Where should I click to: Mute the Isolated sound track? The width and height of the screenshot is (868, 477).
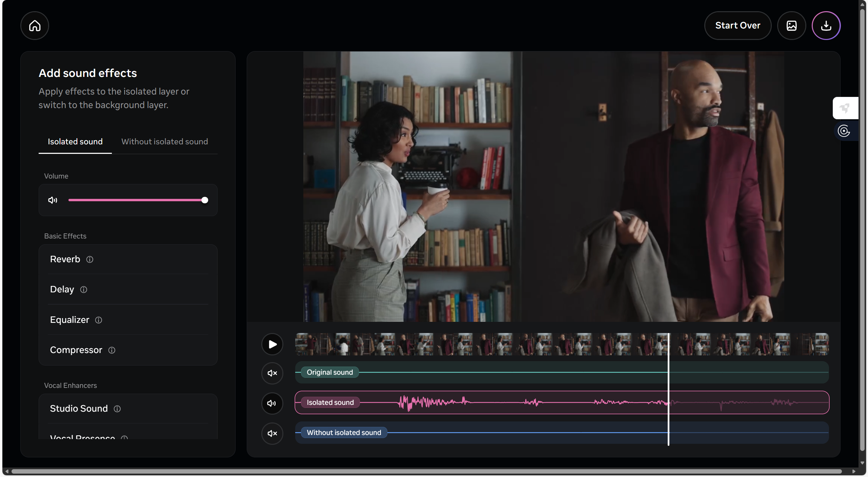(x=272, y=403)
